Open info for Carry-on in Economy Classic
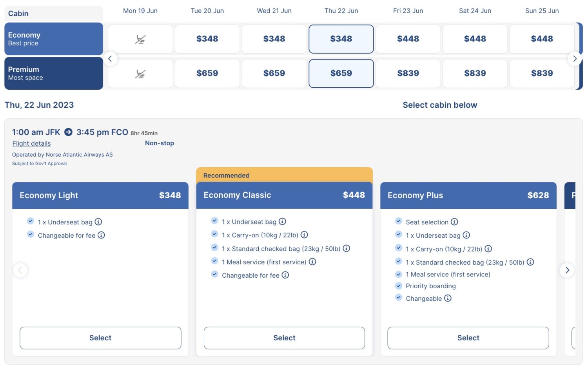 coord(305,235)
